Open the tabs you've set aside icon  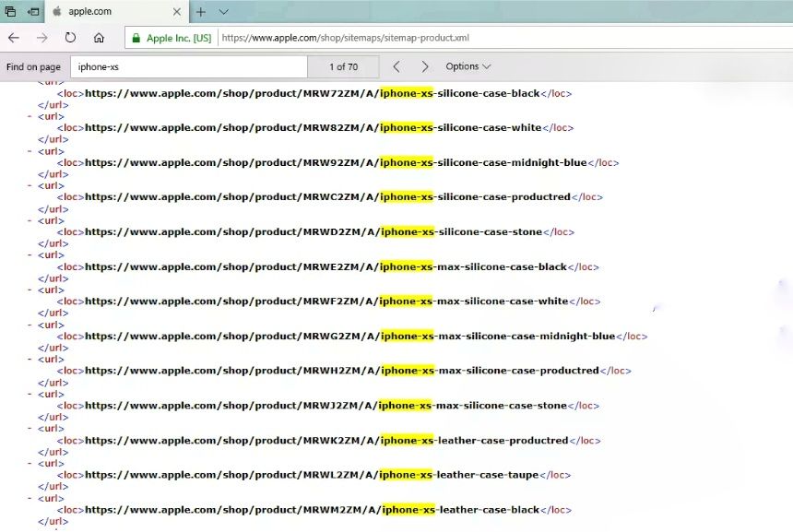point(10,11)
